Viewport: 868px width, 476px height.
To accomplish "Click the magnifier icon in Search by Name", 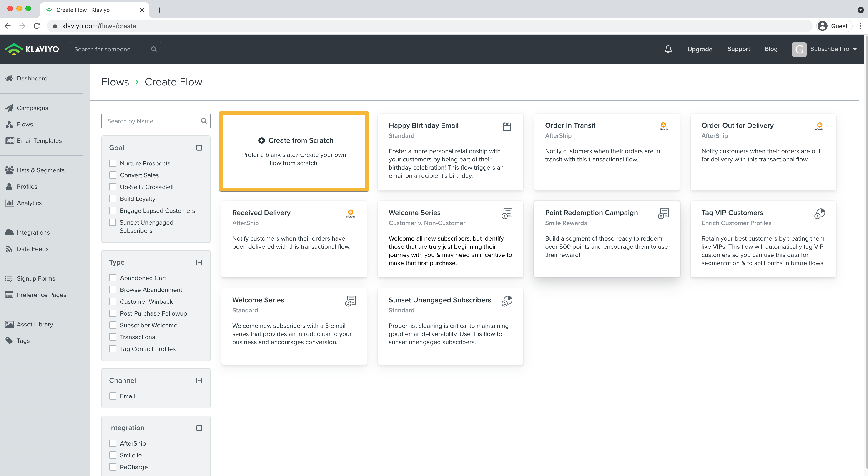I will [203, 121].
